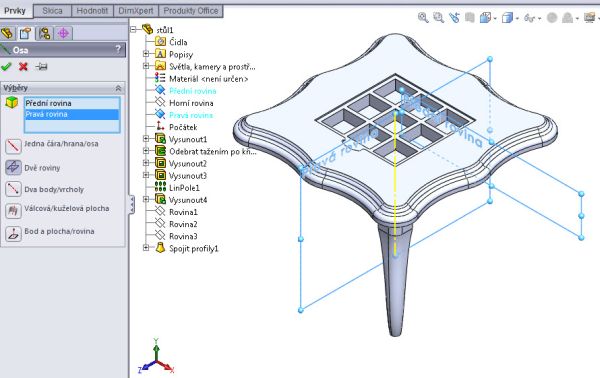Viewport: 600px width, 378px height.
Task: Cancel the axis with red X
Action: click(23, 67)
